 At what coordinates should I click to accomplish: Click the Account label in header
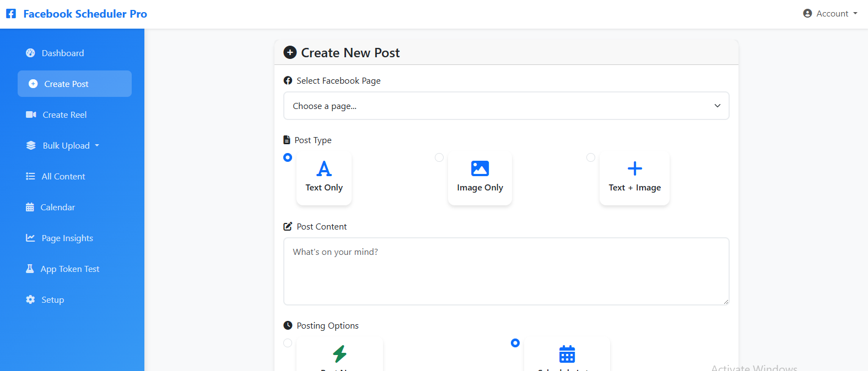(x=832, y=14)
